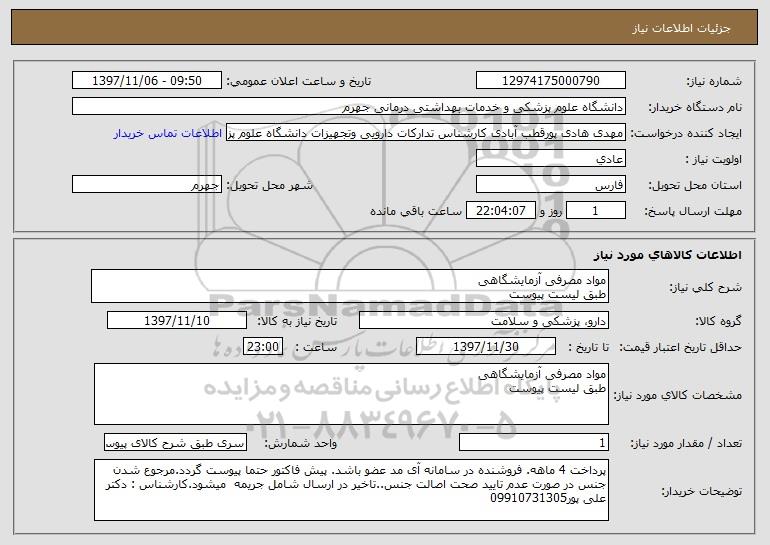The width and height of the screenshot is (770, 545).
Task: Click the label تعداد / مقدار مورد نیاز
Action: (x=686, y=443)
